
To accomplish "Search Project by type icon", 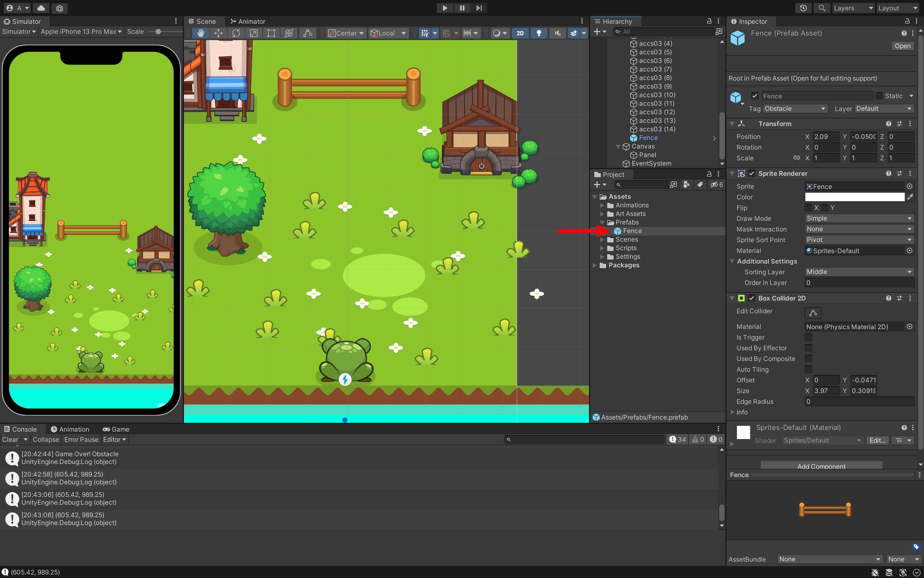I will (x=686, y=185).
